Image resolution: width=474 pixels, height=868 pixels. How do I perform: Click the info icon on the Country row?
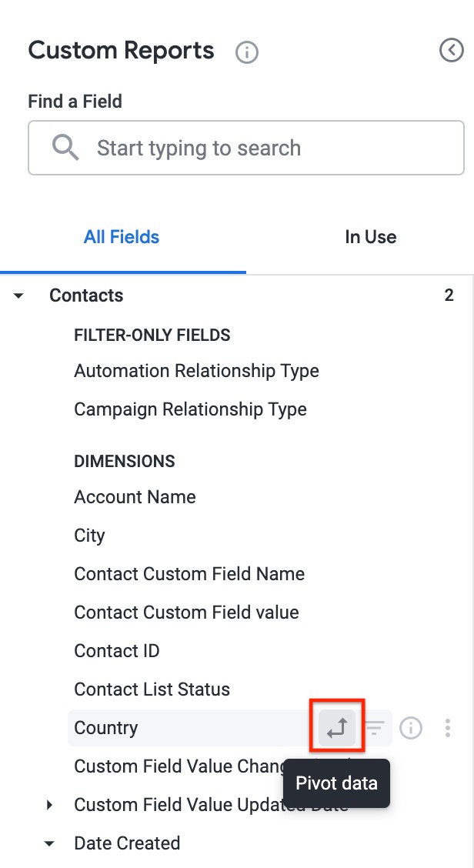[x=411, y=727]
